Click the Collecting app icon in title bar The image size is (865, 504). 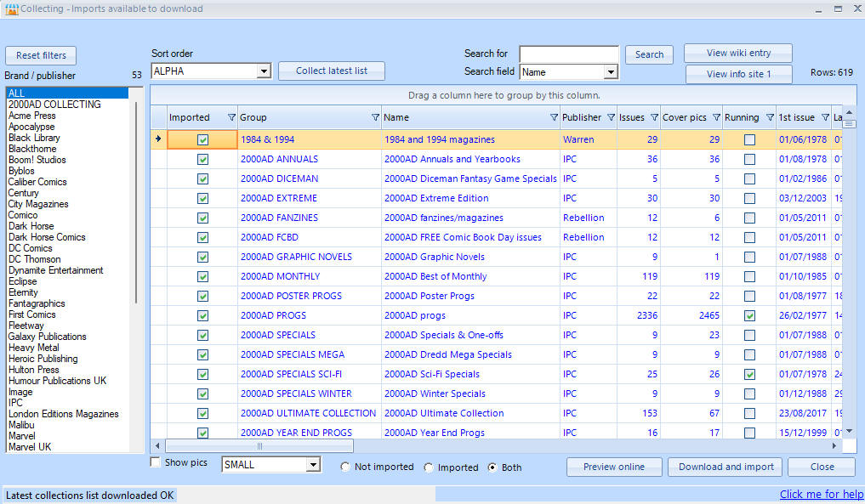[12, 8]
